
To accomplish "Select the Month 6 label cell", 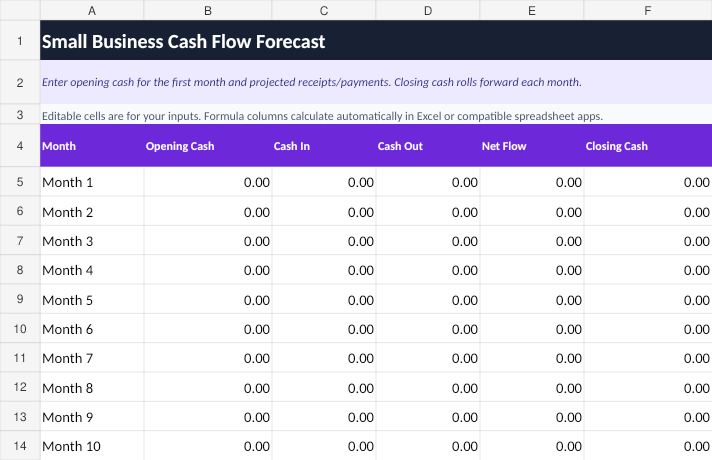I will click(x=92, y=329).
